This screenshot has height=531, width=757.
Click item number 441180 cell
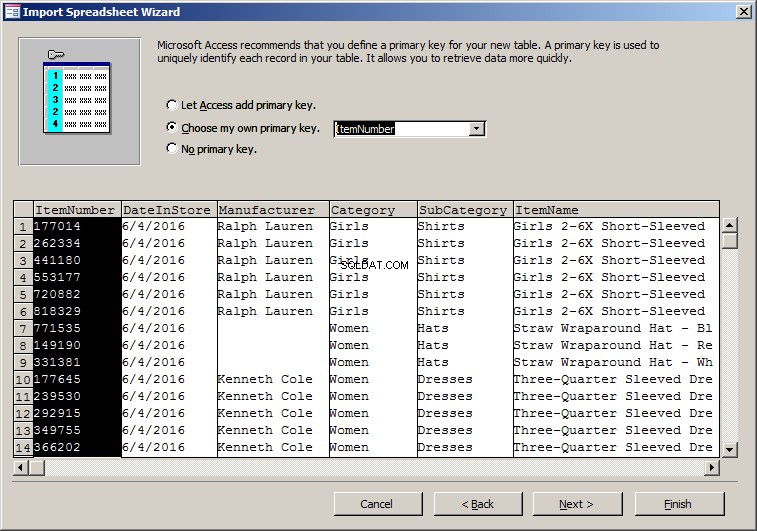pyautogui.click(x=77, y=260)
